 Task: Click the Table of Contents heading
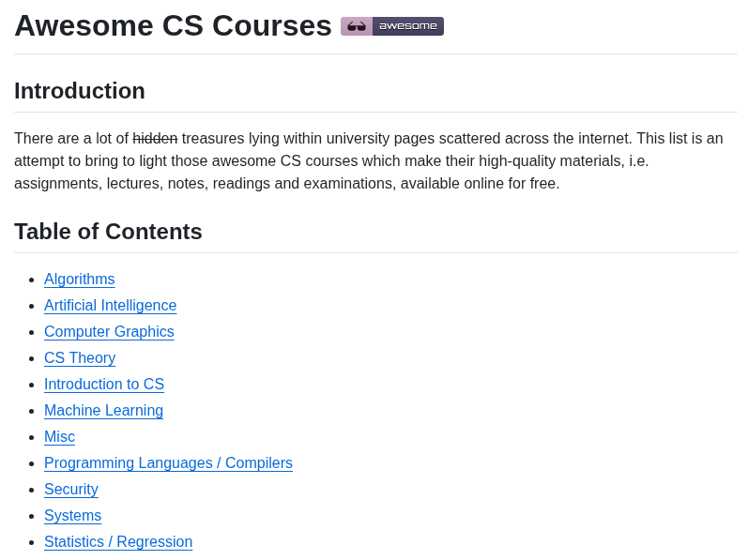coord(108,232)
